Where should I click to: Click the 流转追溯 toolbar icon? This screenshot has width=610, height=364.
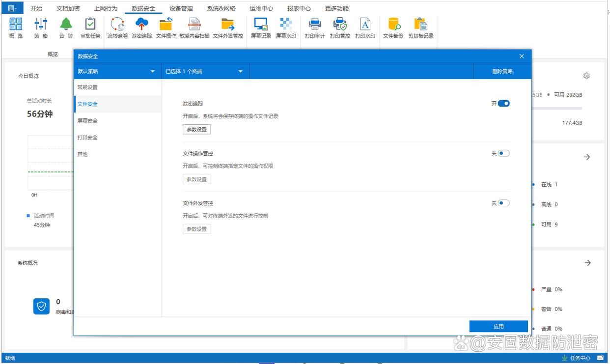click(117, 28)
